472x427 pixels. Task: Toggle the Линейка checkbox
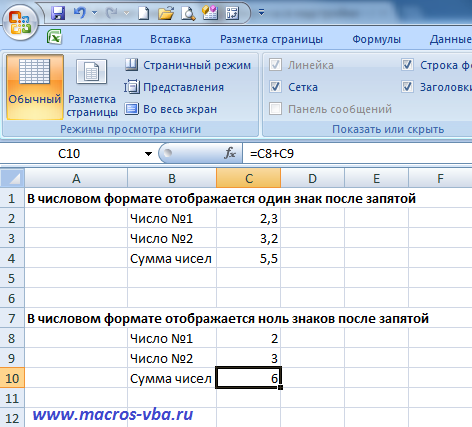[275, 65]
